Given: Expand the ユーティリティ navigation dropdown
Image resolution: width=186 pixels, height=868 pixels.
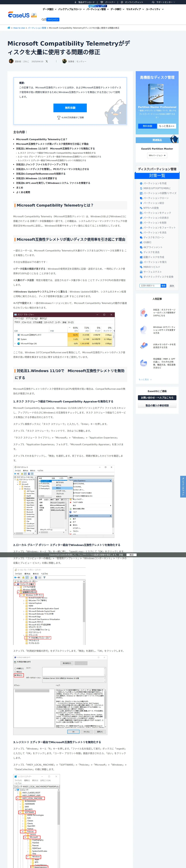Looking at the screenshot, I should 155,9.
